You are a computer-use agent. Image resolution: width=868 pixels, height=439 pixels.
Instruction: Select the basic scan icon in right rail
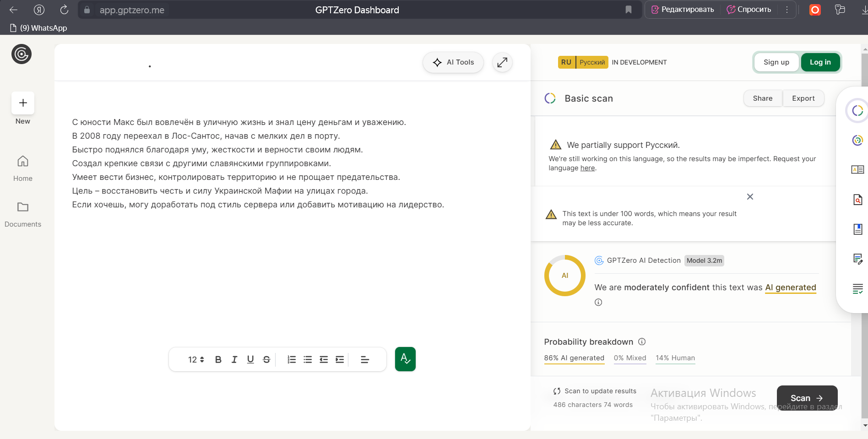[x=857, y=110]
